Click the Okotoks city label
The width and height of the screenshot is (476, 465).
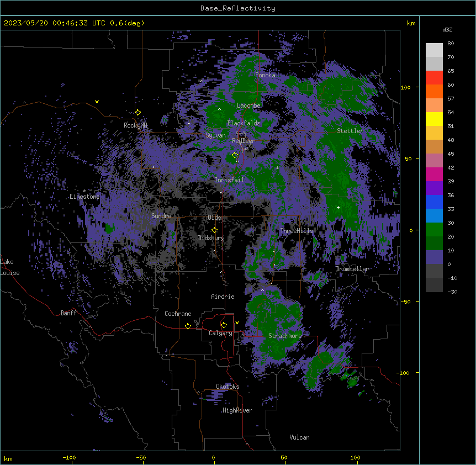(228, 387)
